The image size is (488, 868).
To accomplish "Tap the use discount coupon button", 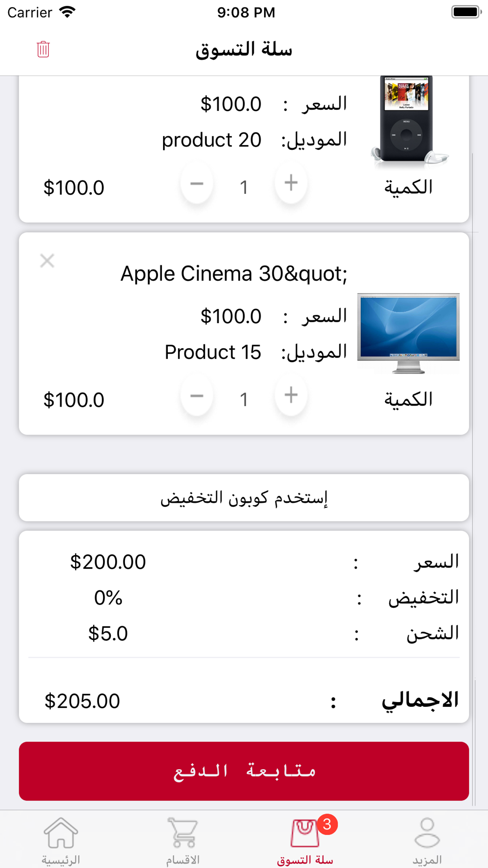I will click(244, 498).
